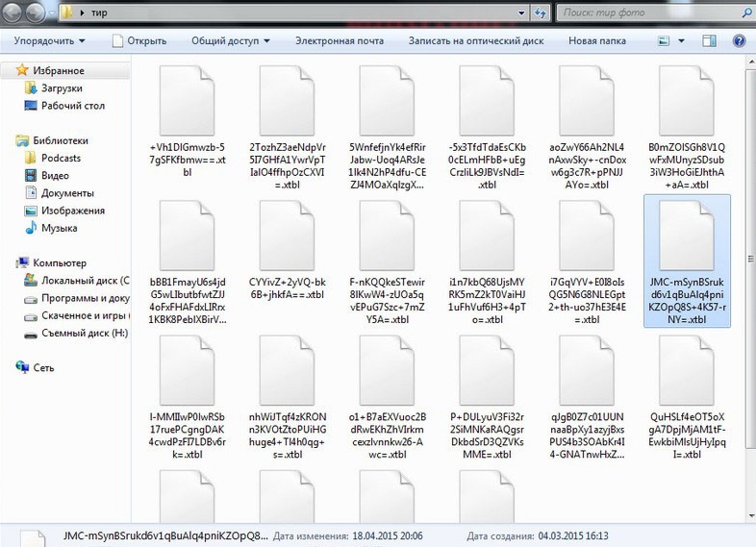Click the vertical scrollbar thumb
The height and width of the screenshot is (547, 756).
point(750,260)
